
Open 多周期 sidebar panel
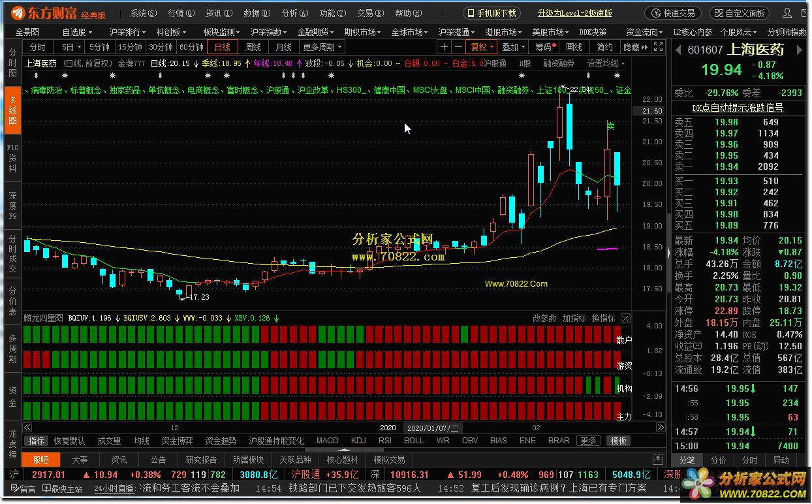[12, 349]
